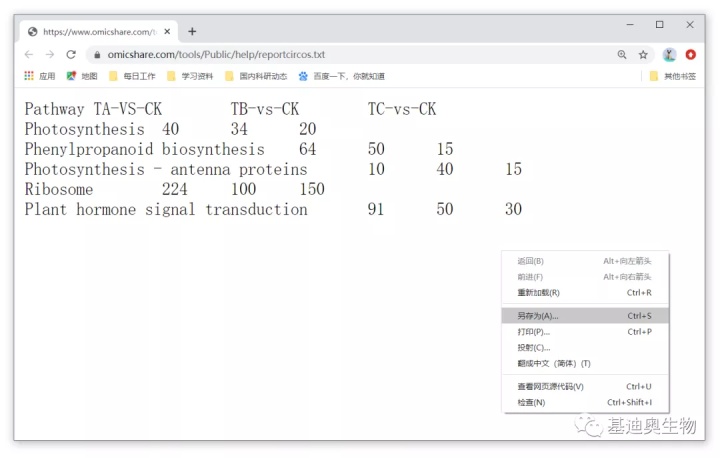Choose 翻成中文 (简体) in context menu
The width and height of the screenshot is (720, 458).
tap(585, 363)
